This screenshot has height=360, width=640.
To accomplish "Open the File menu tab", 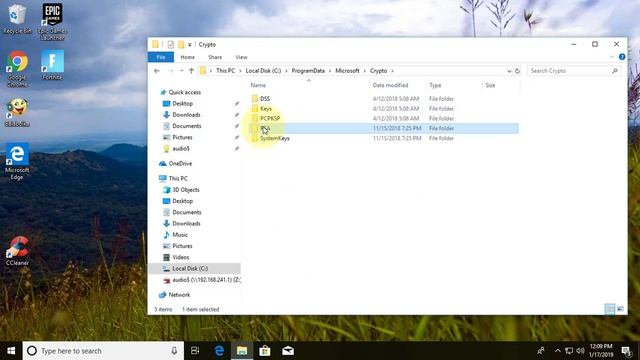I will coord(161,57).
